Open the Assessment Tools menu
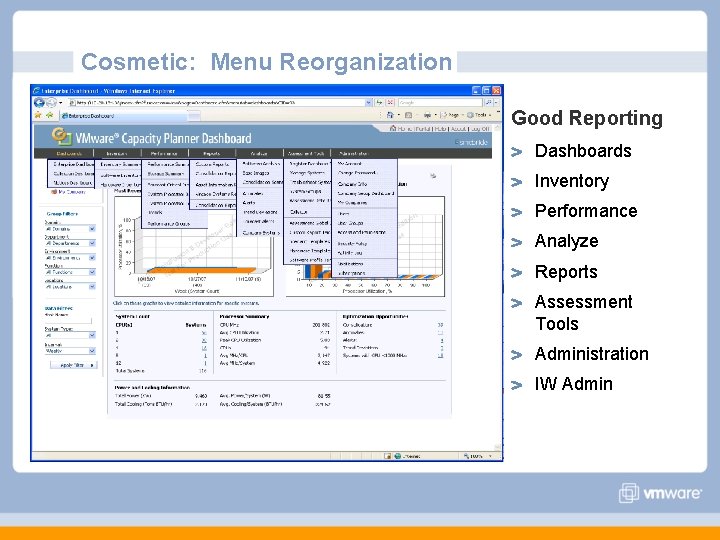The height and width of the screenshot is (540, 720). click(306, 153)
